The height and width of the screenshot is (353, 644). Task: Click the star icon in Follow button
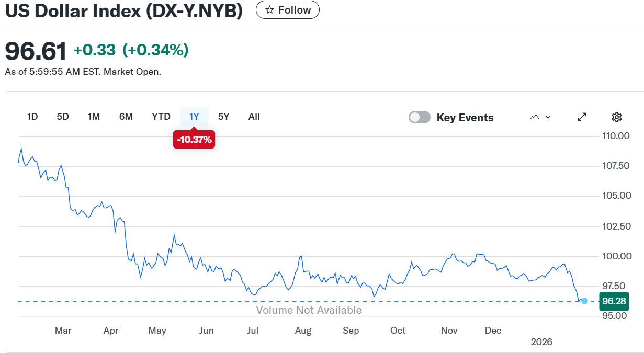point(269,10)
